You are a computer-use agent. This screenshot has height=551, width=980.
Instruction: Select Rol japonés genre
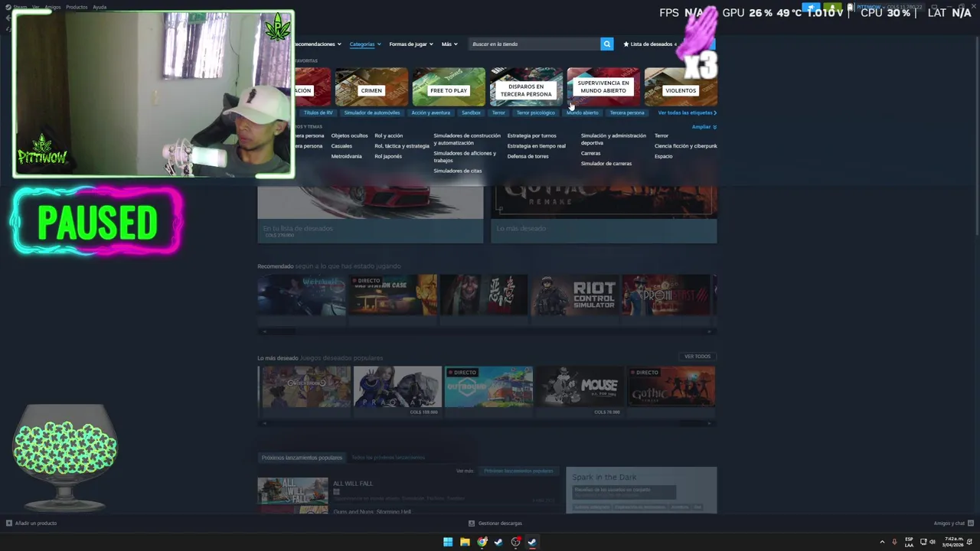point(388,156)
